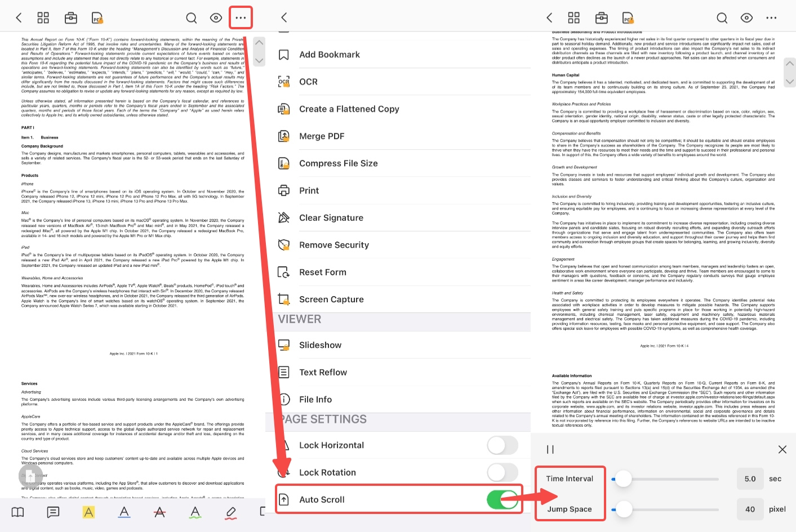Select the red strikethrough tool

159,513
